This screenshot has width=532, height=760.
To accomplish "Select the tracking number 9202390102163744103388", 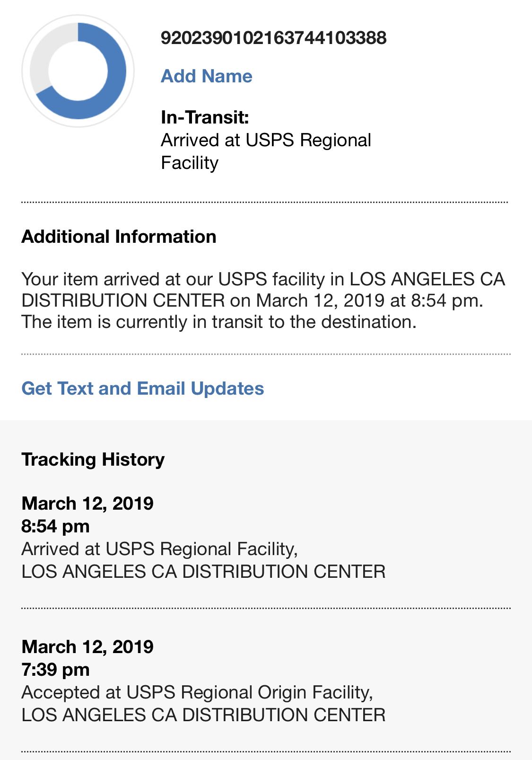I will pyautogui.click(x=273, y=38).
